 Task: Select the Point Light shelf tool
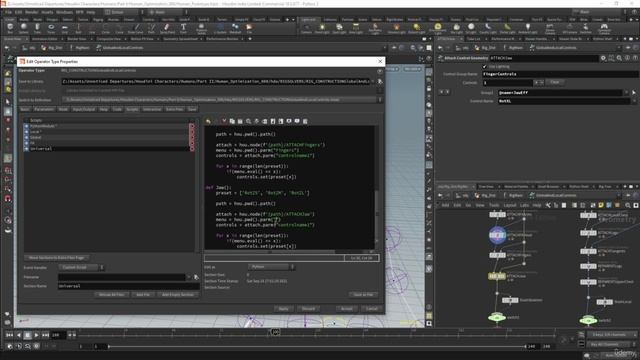tap(322, 28)
